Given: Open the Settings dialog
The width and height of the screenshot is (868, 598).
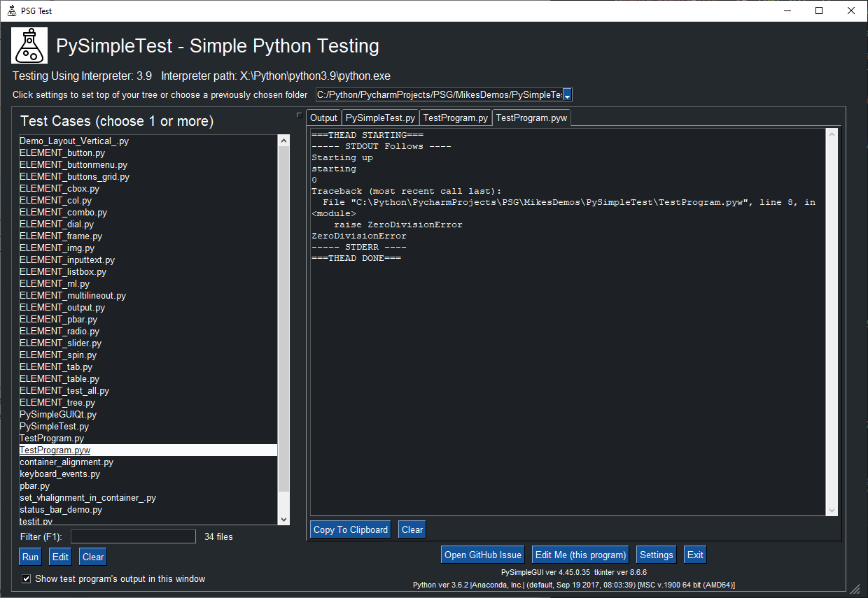Looking at the screenshot, I should (656, 554).
